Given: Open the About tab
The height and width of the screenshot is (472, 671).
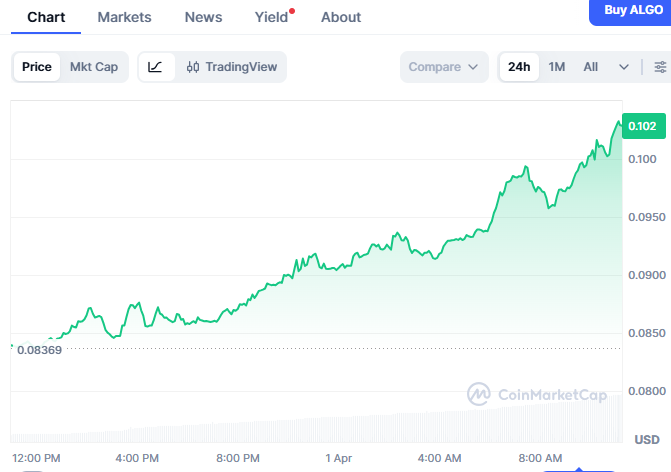Looking at the screenshot, I should pos(341,17).
